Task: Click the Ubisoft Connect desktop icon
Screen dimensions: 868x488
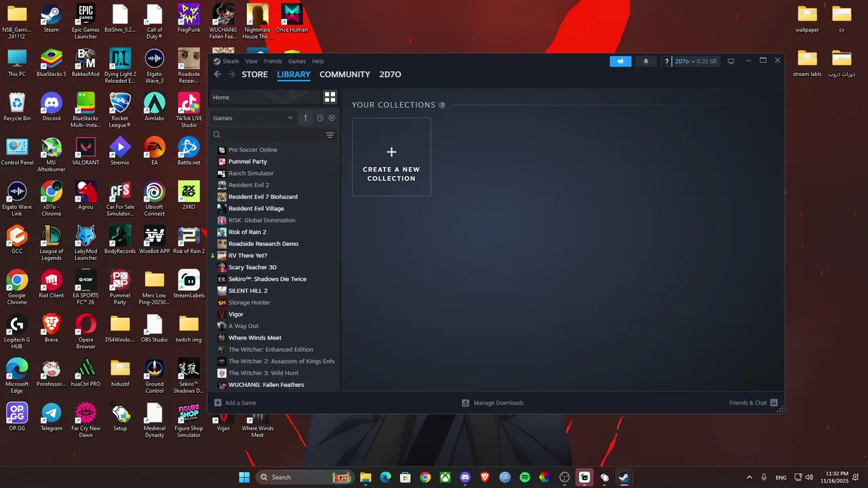Action: pos(155,199)
